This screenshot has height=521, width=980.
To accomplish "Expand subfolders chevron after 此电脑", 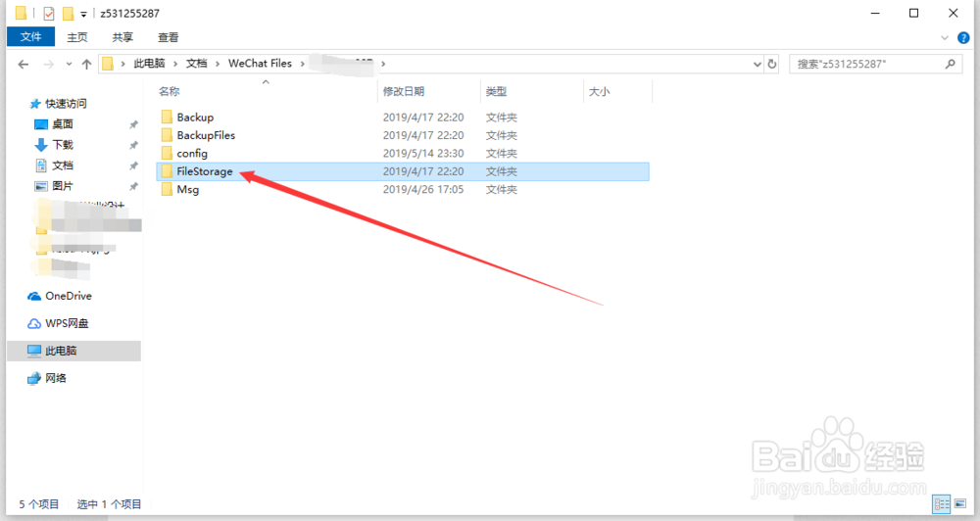I will (x=175, y=64).
